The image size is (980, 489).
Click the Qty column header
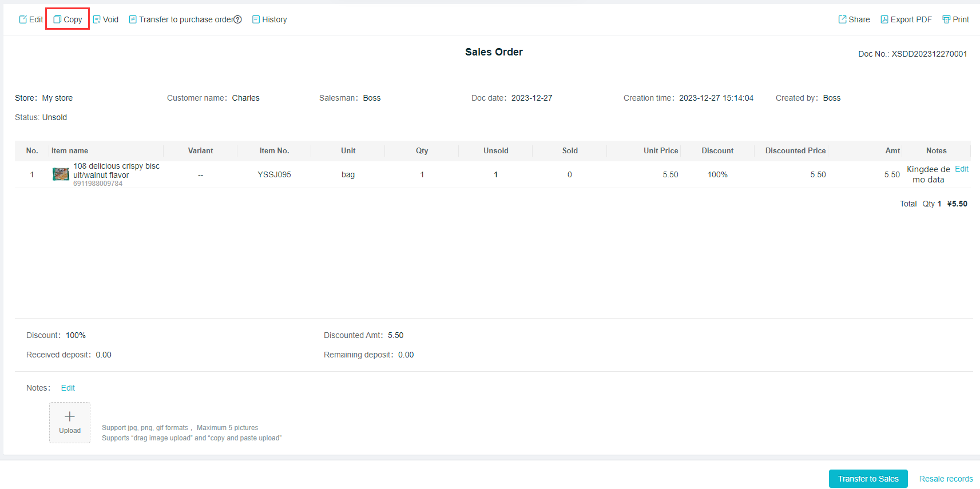point(422,151)
